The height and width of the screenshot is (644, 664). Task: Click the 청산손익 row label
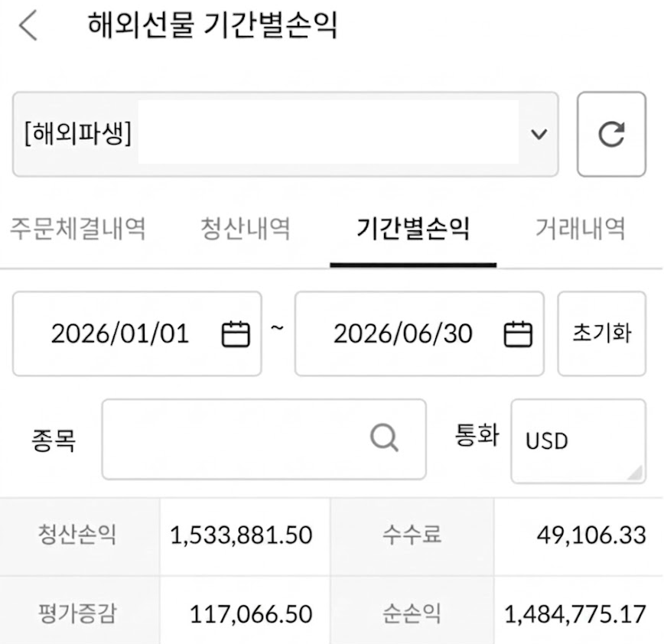point(77,535)
